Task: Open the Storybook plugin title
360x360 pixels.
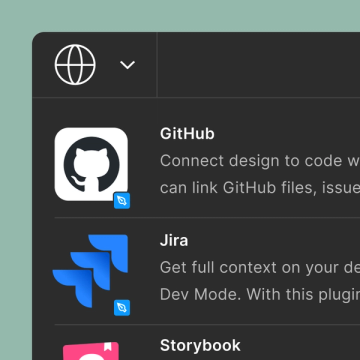Action: (200, 345)
